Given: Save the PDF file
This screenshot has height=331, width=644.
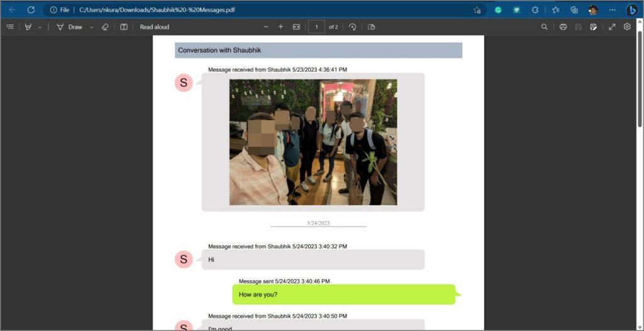Looking at the screenshot, I should point(579,26).
